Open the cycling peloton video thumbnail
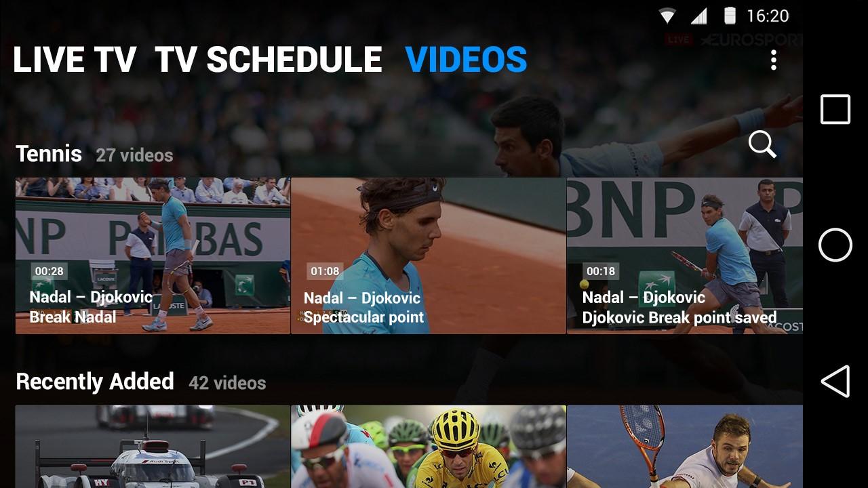The width and height of the screenshot is (868, 488). click(429, 447)
